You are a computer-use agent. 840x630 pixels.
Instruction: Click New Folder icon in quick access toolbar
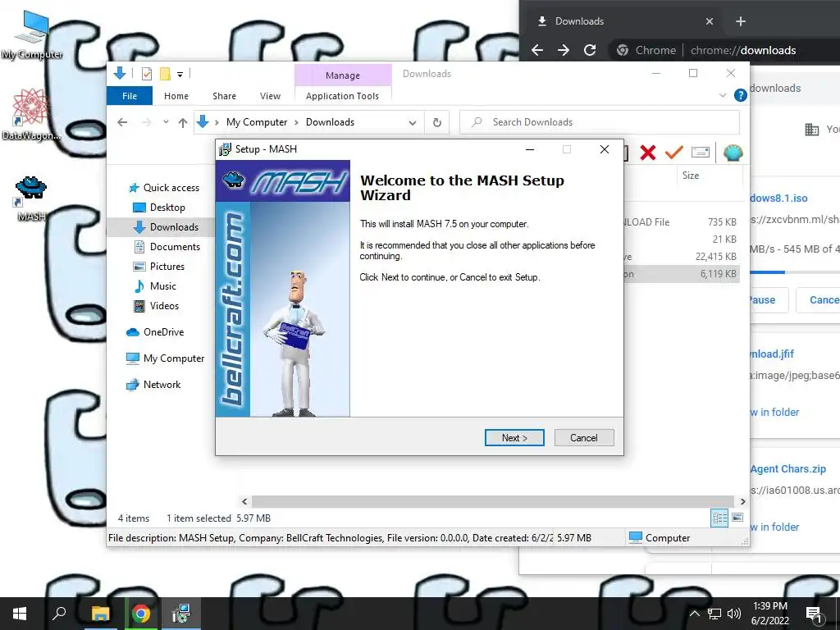point(165,74)
